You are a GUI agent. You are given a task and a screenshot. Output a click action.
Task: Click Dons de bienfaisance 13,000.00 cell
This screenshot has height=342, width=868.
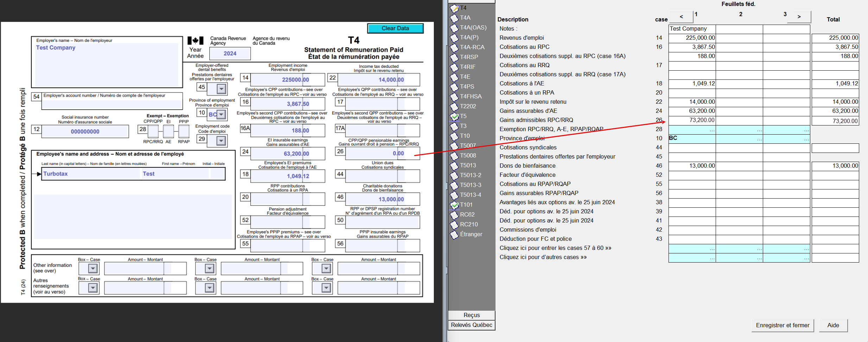[x=692, y=166]
